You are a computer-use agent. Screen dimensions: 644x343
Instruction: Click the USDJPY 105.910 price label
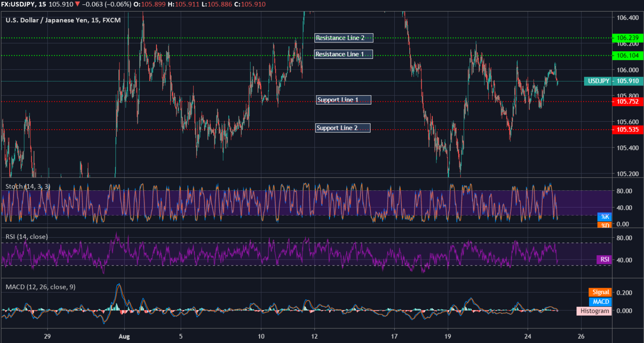(x=613, y=81)
